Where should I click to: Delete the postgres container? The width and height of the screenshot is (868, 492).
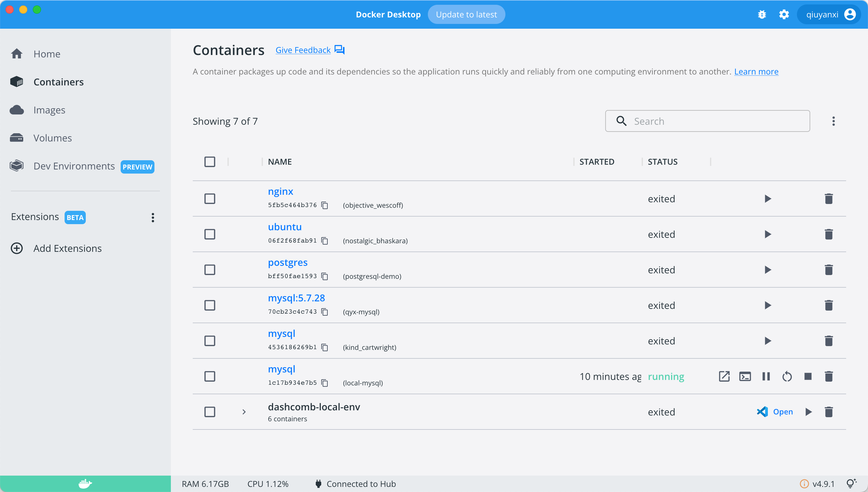(829, 270)
